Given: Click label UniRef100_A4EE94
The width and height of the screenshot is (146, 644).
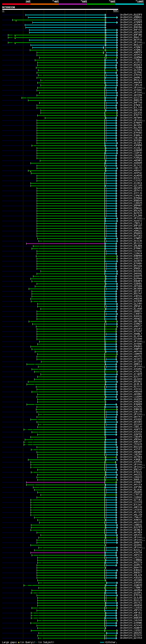Looking at the screenshot, I should (131, 299).
